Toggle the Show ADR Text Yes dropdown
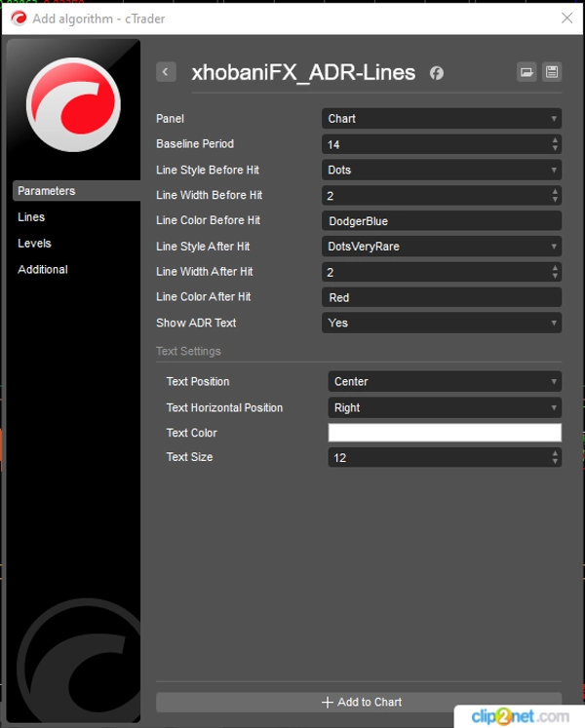Viewport: 585px width, 728px height. click(441, 323)
